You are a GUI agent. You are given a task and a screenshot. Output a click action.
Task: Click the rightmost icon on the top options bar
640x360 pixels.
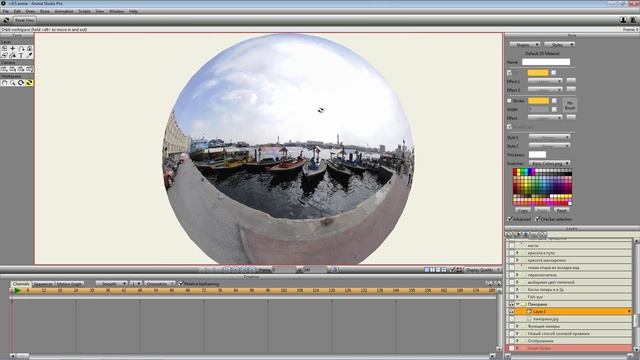click(x=633, y=20)
